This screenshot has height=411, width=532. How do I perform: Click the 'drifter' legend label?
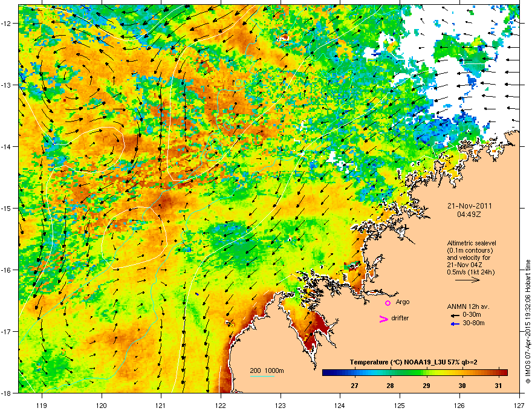coord(400,318)
